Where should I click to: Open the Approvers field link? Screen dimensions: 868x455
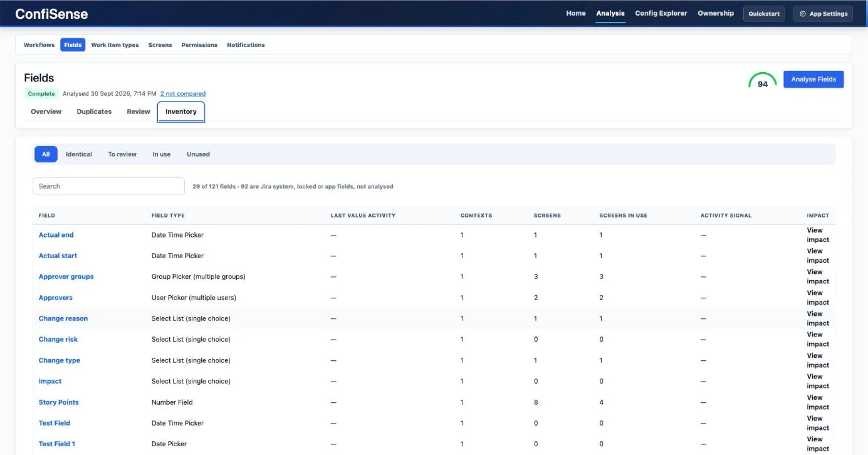click(56, 298)
